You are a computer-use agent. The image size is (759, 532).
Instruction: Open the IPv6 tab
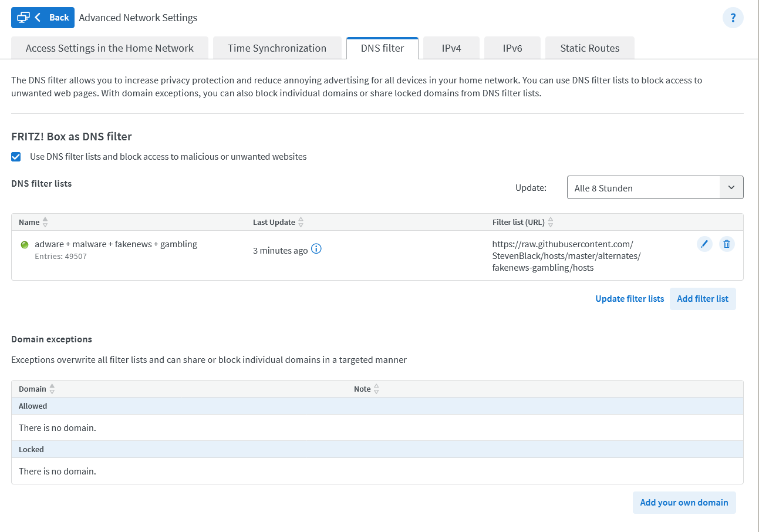coord(512,48)
